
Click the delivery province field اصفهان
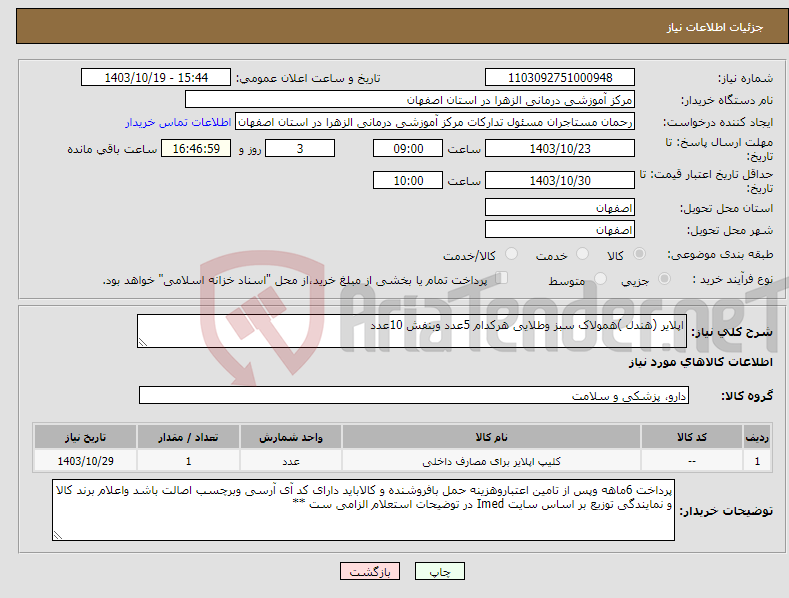(x=560, y=207)
